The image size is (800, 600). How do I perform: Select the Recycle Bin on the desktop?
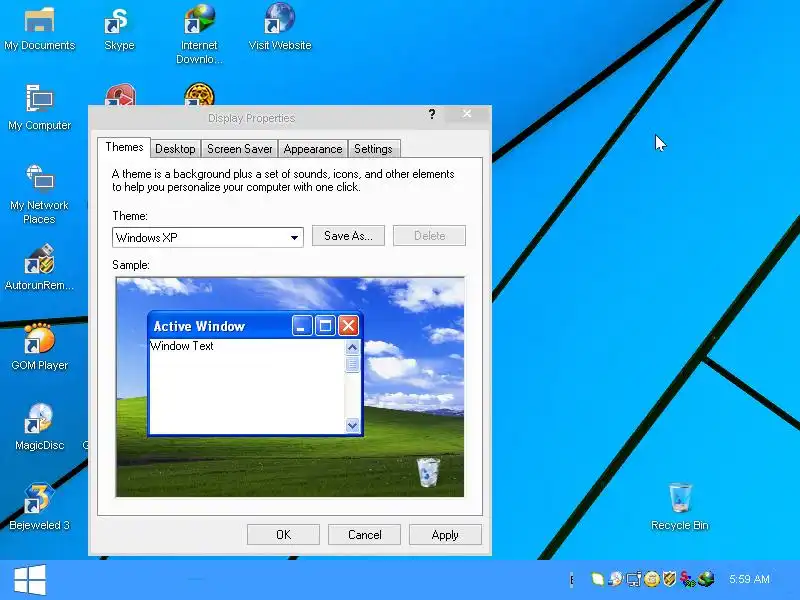(x=680, y=507)
